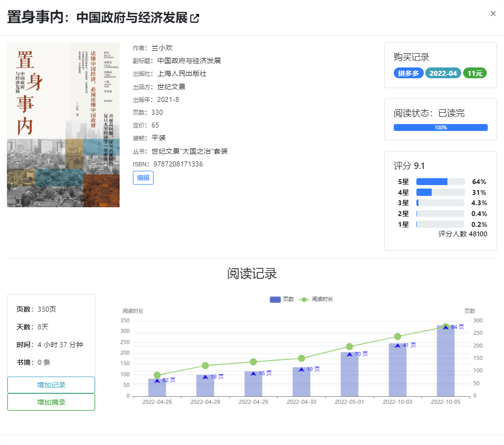This screenshot has width=504, height=445.
Task: Click the 评分人数 48100 text
Action: (x=463, y=234)
